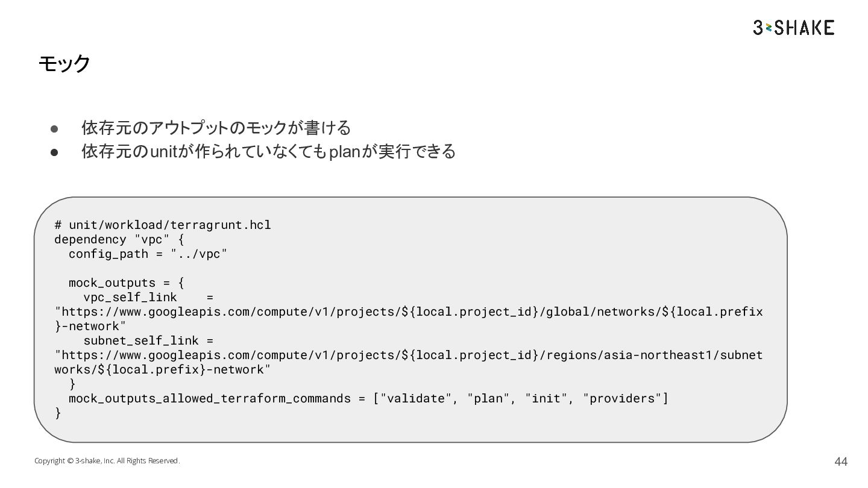Click the second bullet mentioning plan
The height and width of the screenshot is (488, 868).
point(268,151)
